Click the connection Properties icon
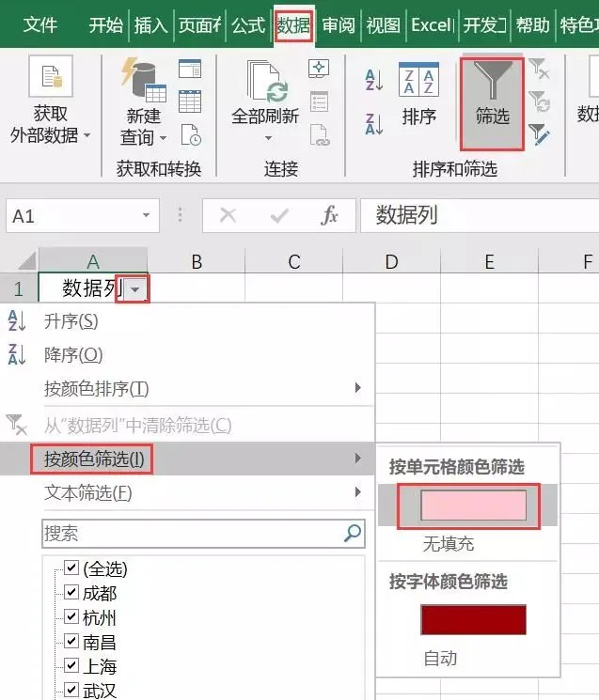 pos(319,101)
